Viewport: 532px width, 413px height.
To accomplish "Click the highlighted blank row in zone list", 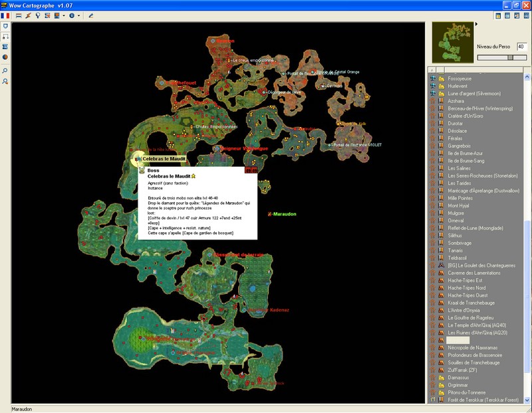I will tap(458, 340).
